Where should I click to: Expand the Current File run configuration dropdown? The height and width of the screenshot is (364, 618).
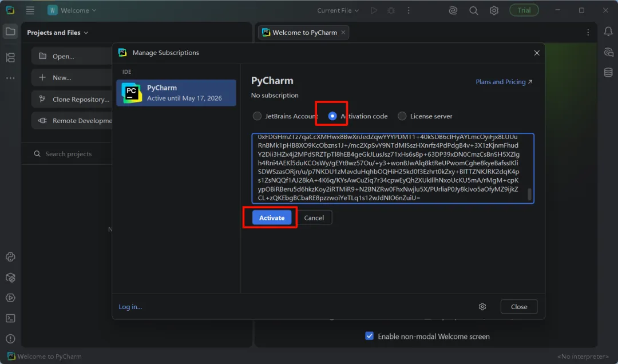click(338, 10)
